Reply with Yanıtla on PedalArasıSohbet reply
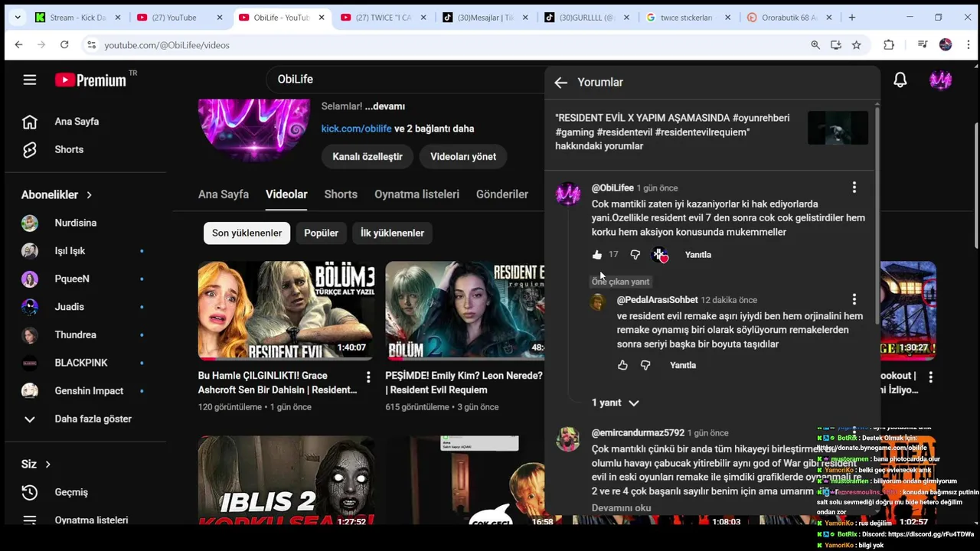This screenshot has height=551, width=980. pyautogui.click(x=683, y=366)
